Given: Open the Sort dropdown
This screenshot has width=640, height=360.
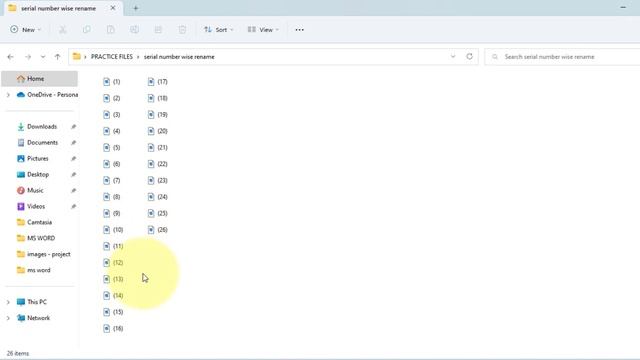Looking at the screenshot, I should pos(218,29).
